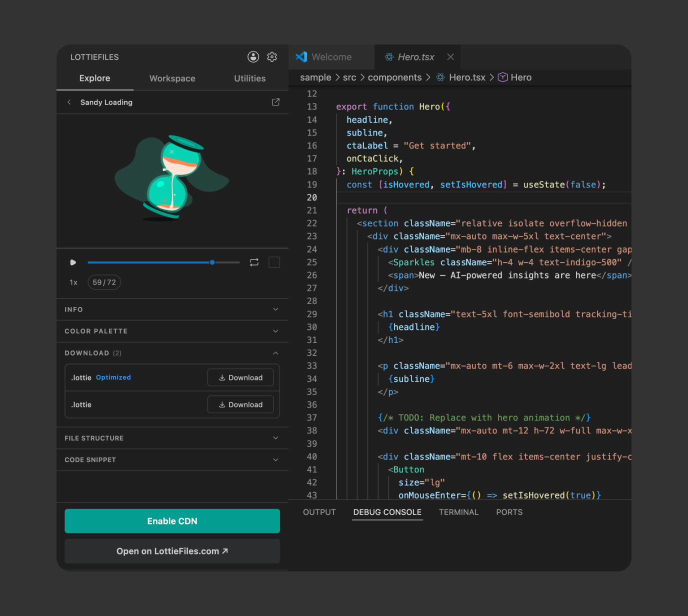
Task: Open on LottieFiles.com link
Action: [172, 551]
